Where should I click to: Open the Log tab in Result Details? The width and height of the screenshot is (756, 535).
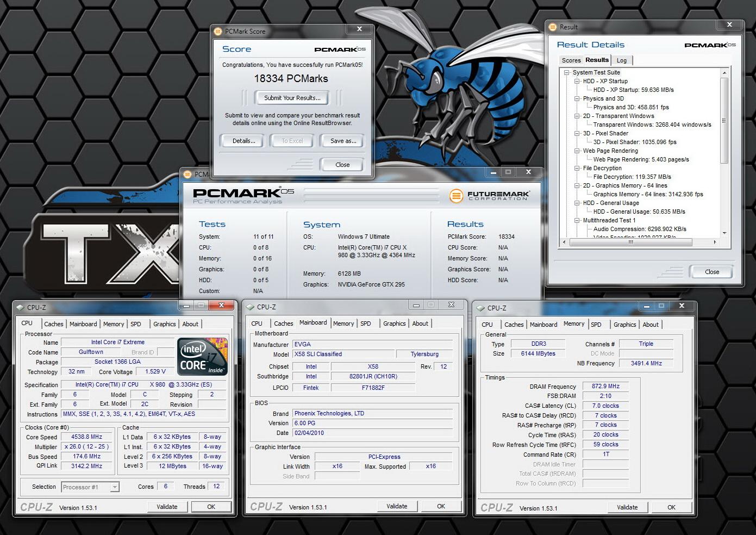pyautogui.click(x=622, y=60)
